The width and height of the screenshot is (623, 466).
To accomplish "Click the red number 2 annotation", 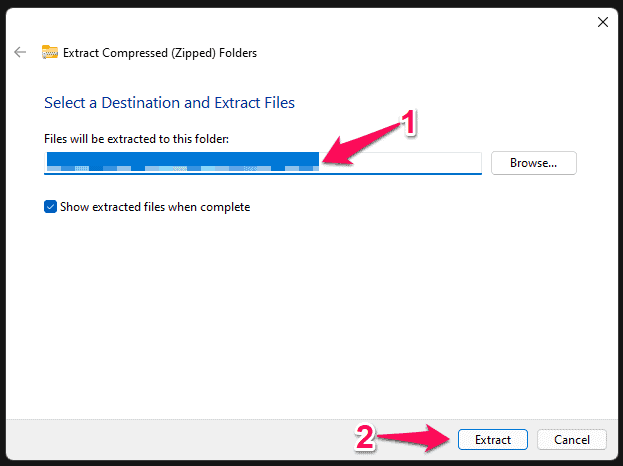I will tap(366, 436).
